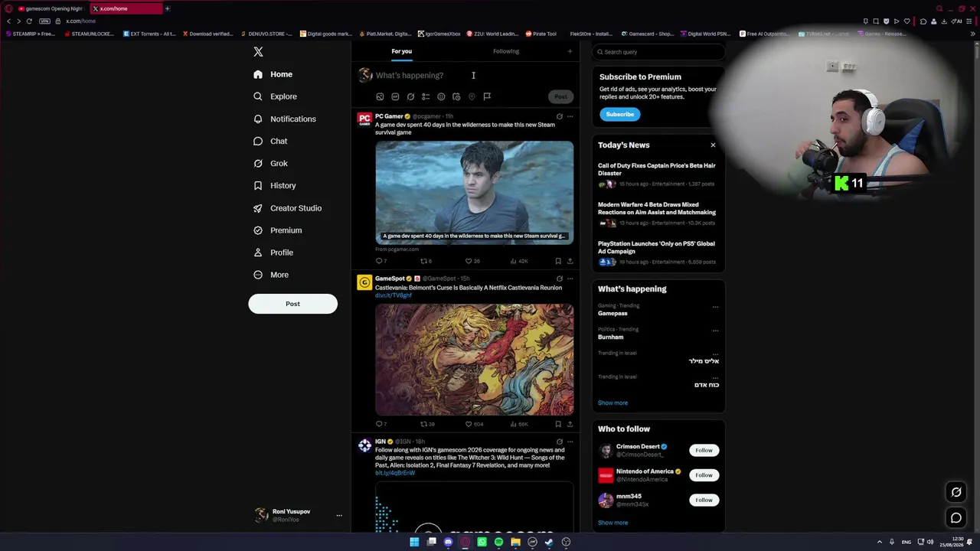Open Grok enhance in post composer
Image resolution: width=980 pixels, height=551 pixels.
tap(410, 96)
